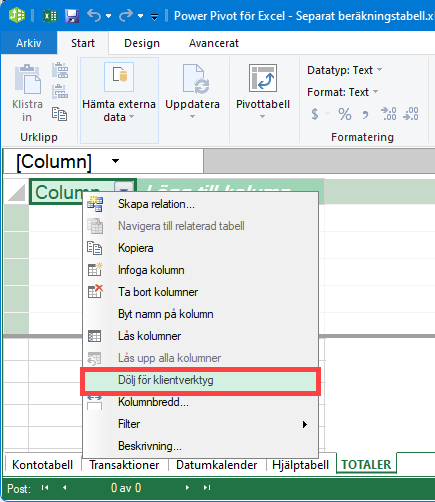This screenshot has width=435, height=502.
Task: Open Beskrivning... from context menu
Action: (200, 446)
